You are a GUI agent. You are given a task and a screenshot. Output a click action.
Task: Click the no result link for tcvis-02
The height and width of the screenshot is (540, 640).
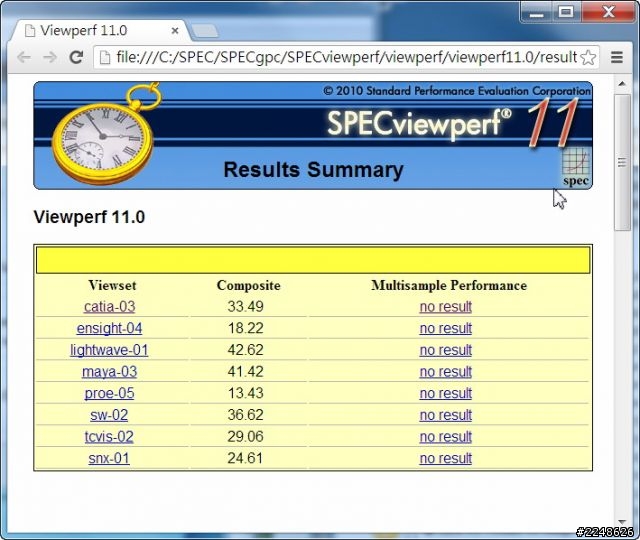[446, 437]
